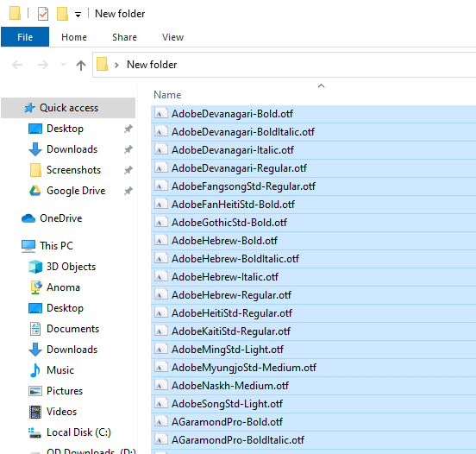Go forward with the right arrow button
476x454 pixels.
click(42, 65)
